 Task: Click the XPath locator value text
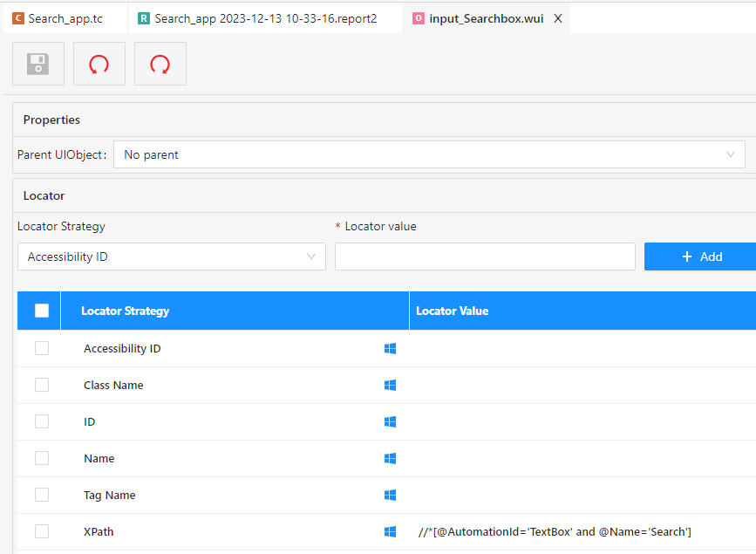(555, 532)
